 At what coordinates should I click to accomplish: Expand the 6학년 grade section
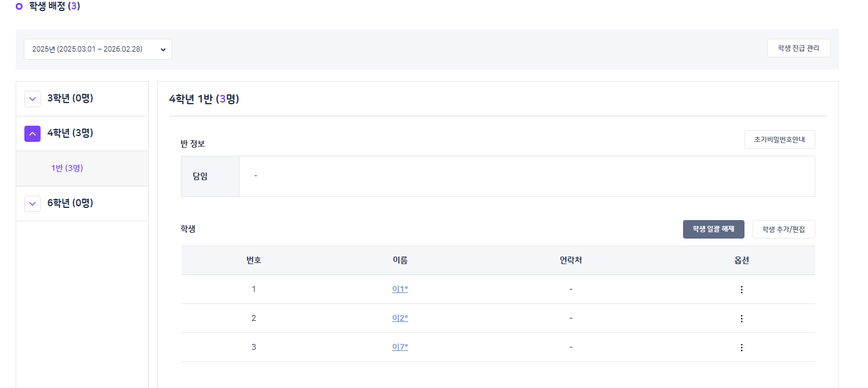click(32, 203)
